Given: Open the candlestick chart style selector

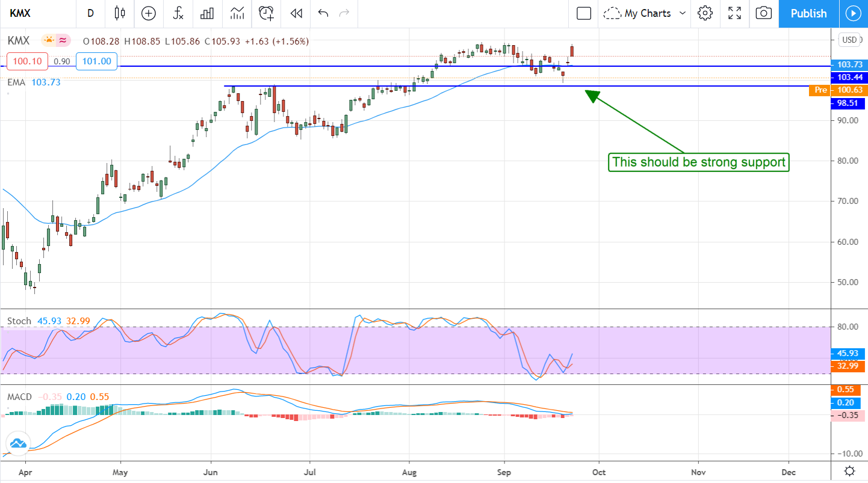Looking at the screenshot, I should pos(119,13).
